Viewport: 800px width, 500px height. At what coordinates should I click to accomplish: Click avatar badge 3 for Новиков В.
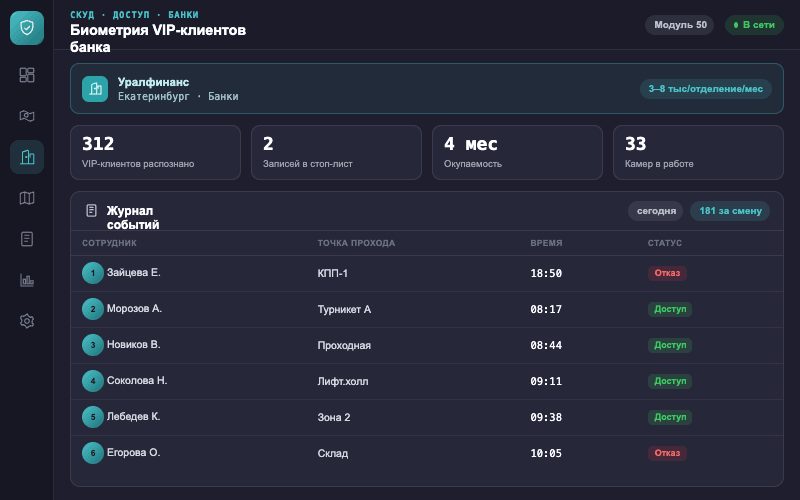click(93, 345)
